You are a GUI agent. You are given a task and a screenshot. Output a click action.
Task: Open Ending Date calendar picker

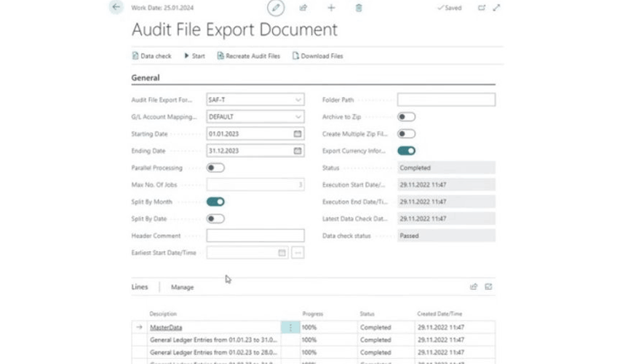point(298,151)
